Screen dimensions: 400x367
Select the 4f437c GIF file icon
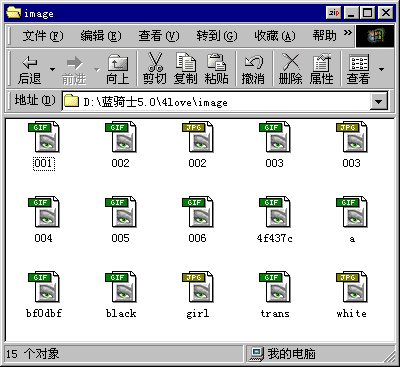pyautogui.click(x=275, y=212)
